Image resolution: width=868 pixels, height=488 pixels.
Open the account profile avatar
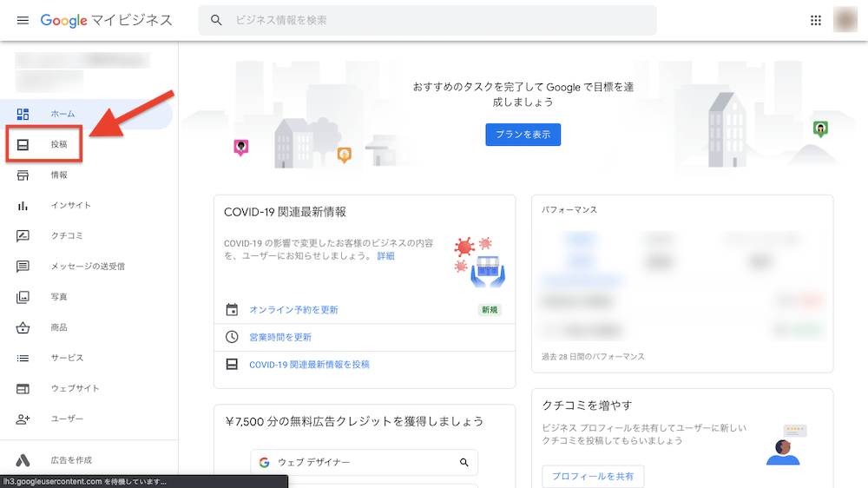[845, 20]
